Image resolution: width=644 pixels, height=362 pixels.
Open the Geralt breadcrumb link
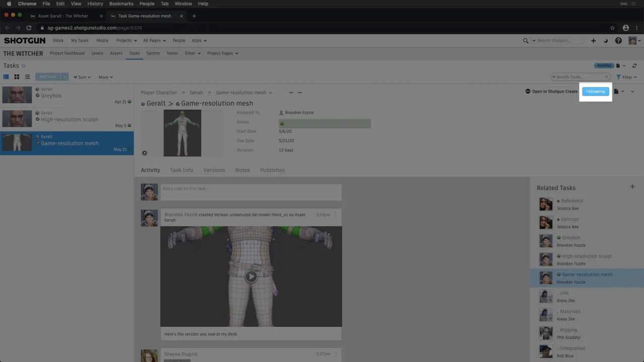pyautogui.click(x=196, y=93)
